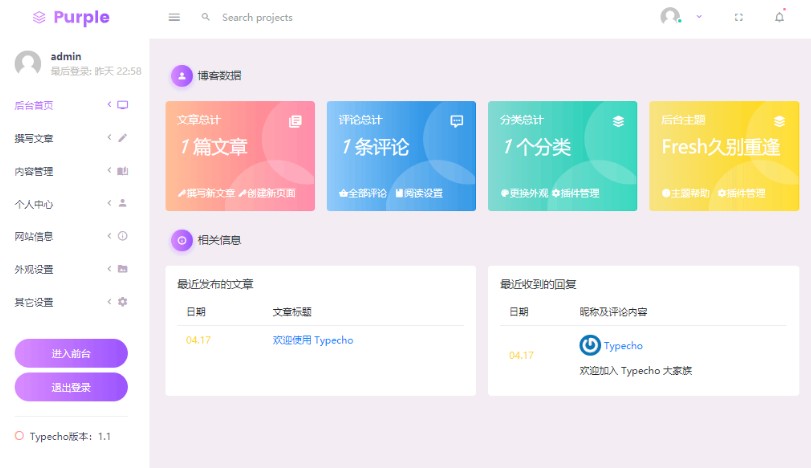
Task: Follow the 创建新页面 link
Action: pos(267,193)
